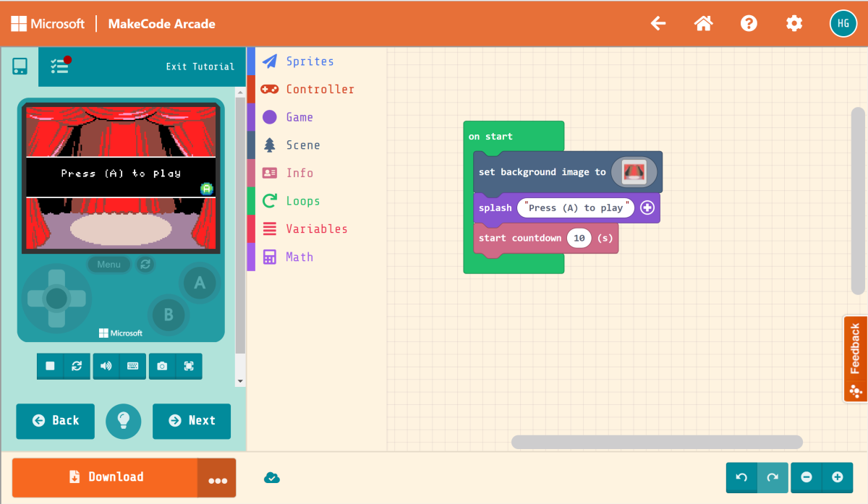This screenshot has height=504, width=868.
Task: Click the countdown value 10 in the block
Action: [x=579, y=237]
